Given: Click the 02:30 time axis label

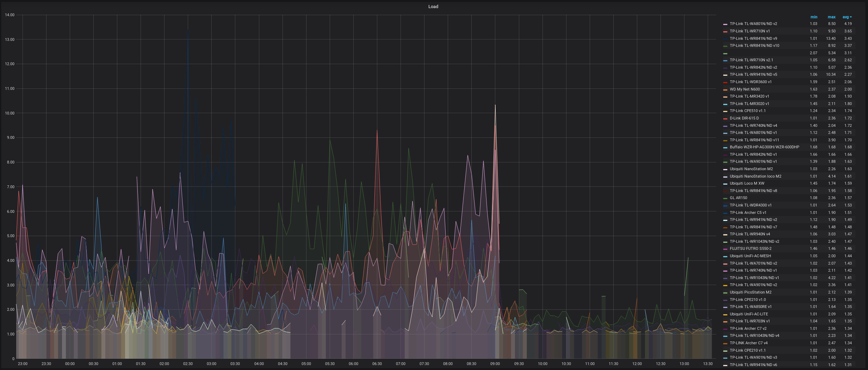Looking at the screenshot, I should pos(188,364).
